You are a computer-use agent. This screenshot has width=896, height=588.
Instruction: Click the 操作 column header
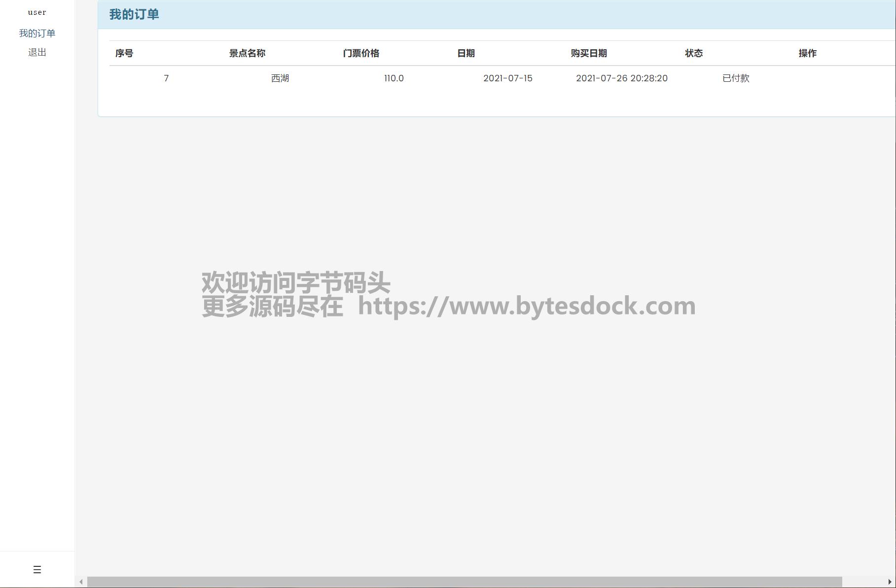[808, 53]
